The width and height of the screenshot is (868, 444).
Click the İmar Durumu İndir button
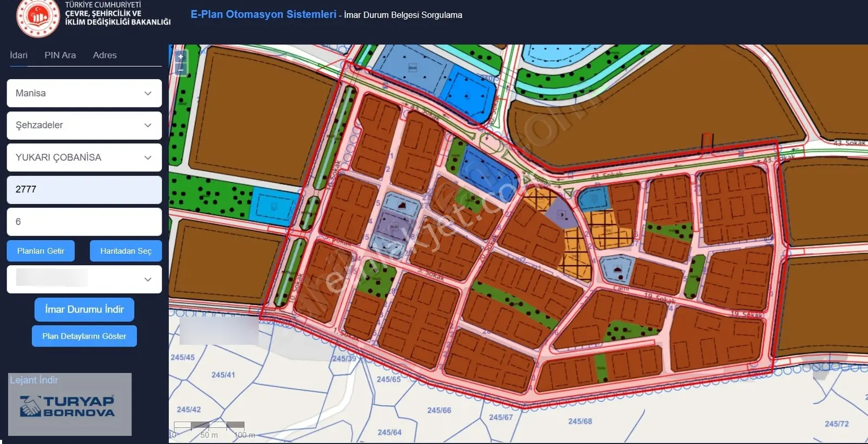click(84, 310)
